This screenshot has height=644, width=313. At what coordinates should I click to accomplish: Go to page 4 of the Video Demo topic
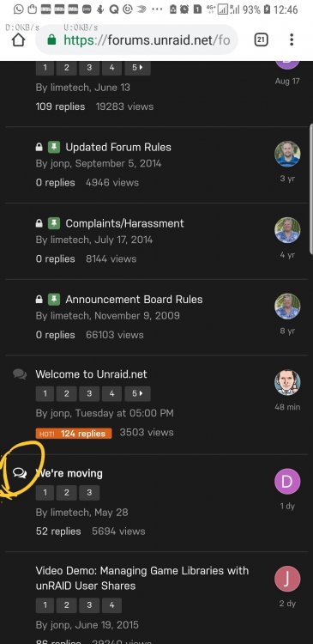point(111,605)
